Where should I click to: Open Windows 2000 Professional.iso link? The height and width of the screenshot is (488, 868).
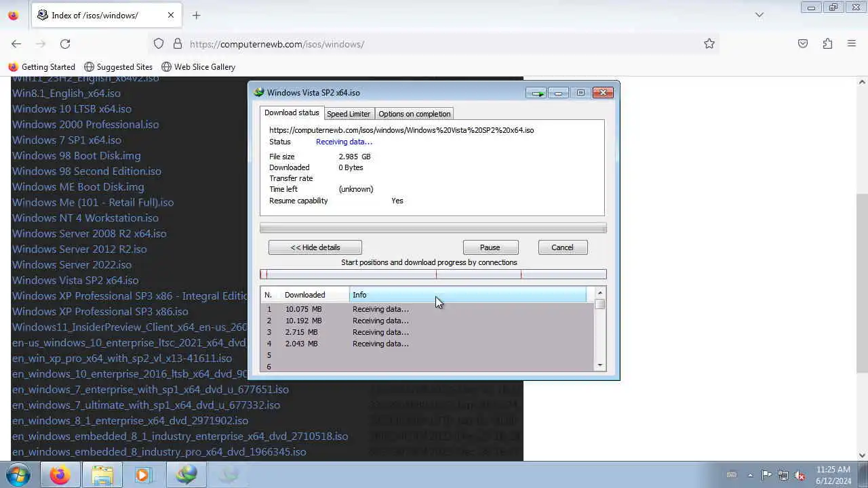point(85,125)
